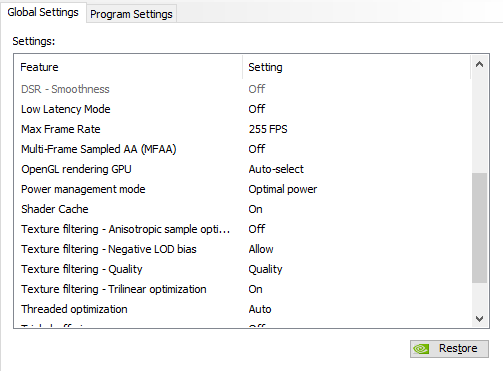Click the vertical scrollbar thumb

479,228
